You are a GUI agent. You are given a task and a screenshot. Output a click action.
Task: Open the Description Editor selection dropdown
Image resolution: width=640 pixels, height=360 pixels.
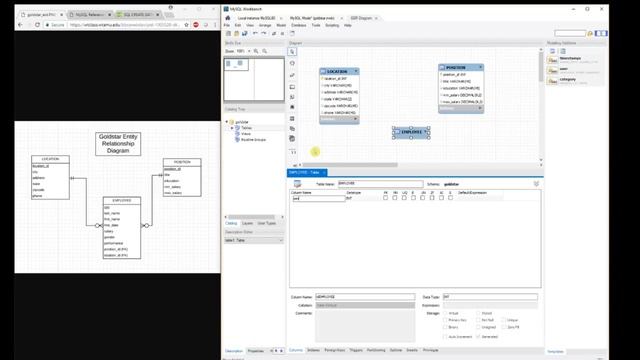(254, 240)
